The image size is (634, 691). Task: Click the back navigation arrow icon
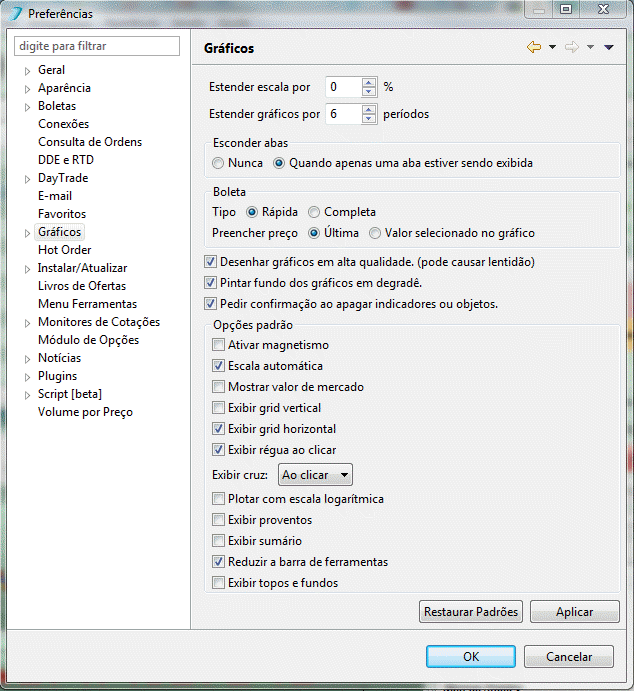(x=534, y=47)
